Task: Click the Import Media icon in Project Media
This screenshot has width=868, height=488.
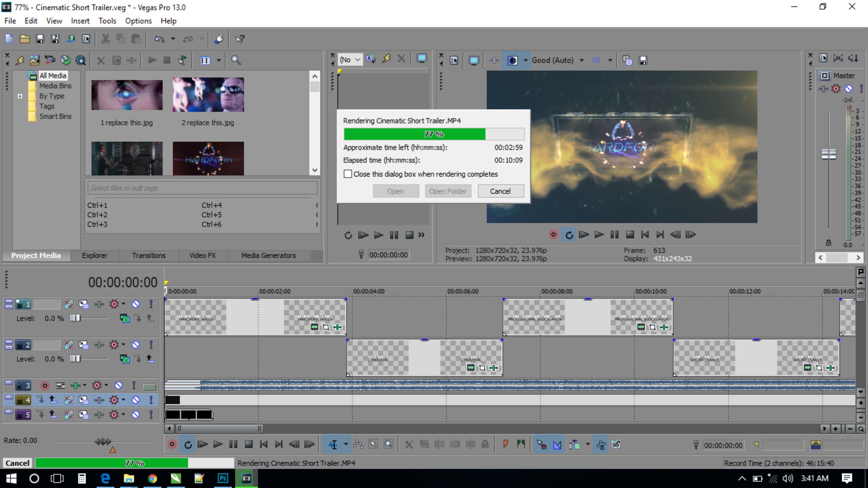Action: (34, 60)
